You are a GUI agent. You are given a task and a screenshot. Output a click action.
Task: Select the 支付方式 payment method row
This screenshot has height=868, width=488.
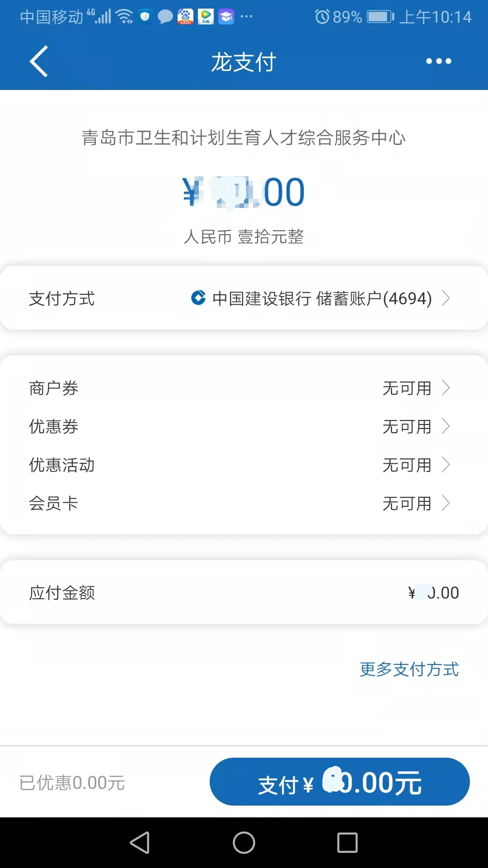(244, 298)
